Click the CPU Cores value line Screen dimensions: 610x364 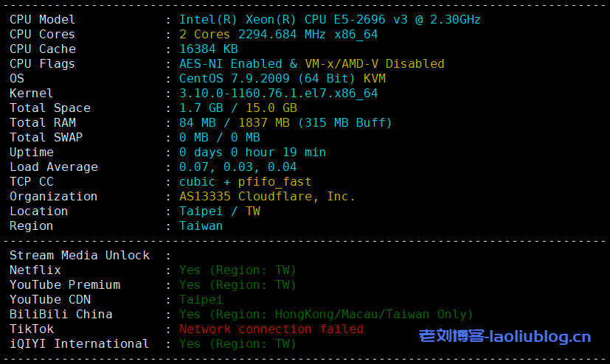pos(278,35)
